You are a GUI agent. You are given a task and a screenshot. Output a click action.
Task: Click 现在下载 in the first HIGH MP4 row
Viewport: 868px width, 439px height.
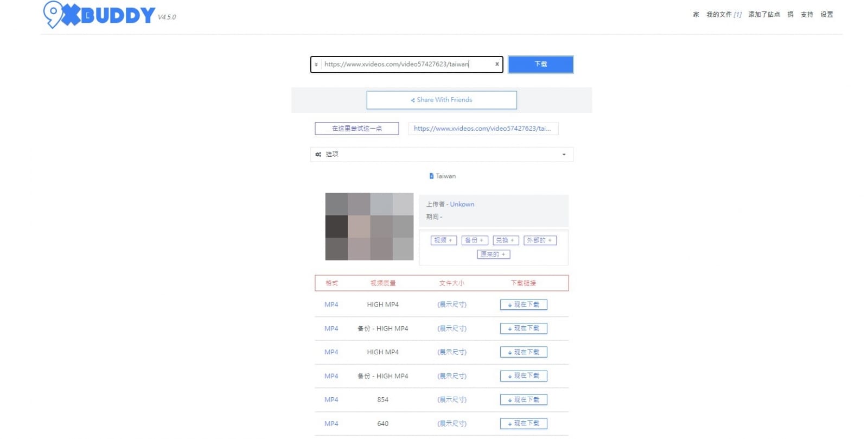(x=524, y=305)
